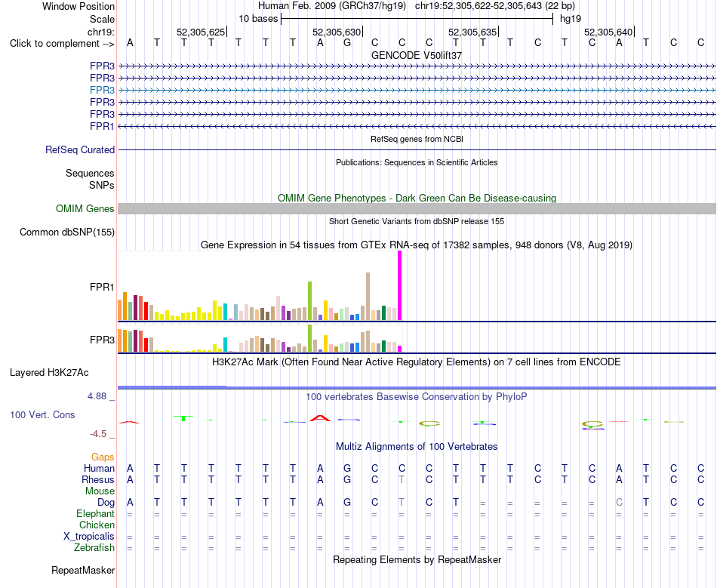Image resolution: width=717 pixels, height=588 pixels.
Task: Click the "RefSeq Curated" track label
Action: tap(80, 150)
